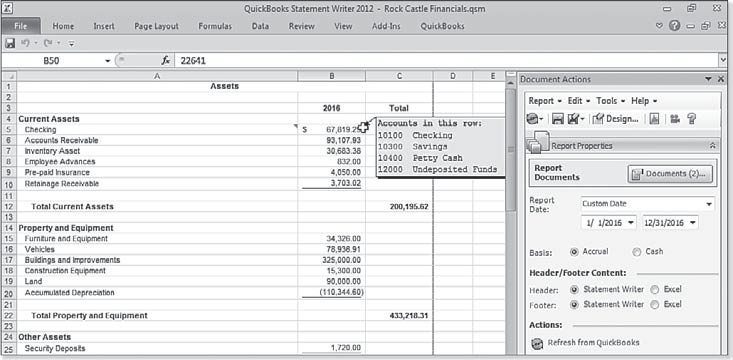Click the Save icon in the Quick Access toolbar

(x=10, y=43)
